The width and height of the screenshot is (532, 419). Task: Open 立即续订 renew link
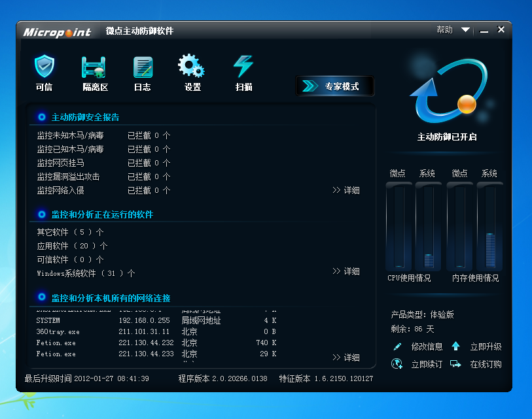427,365
